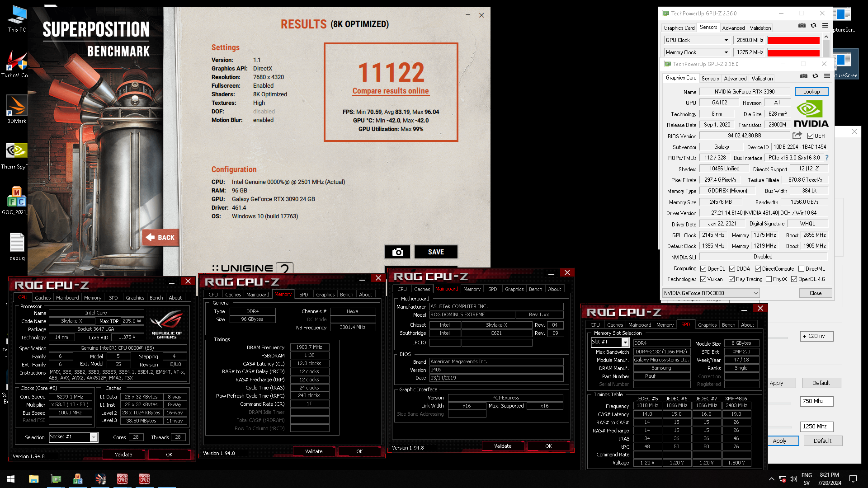Screen dimensions: 868x488
Task: Open the hamburger menu in the GPU-Z Sensors window
Action: tap(825, 26)
